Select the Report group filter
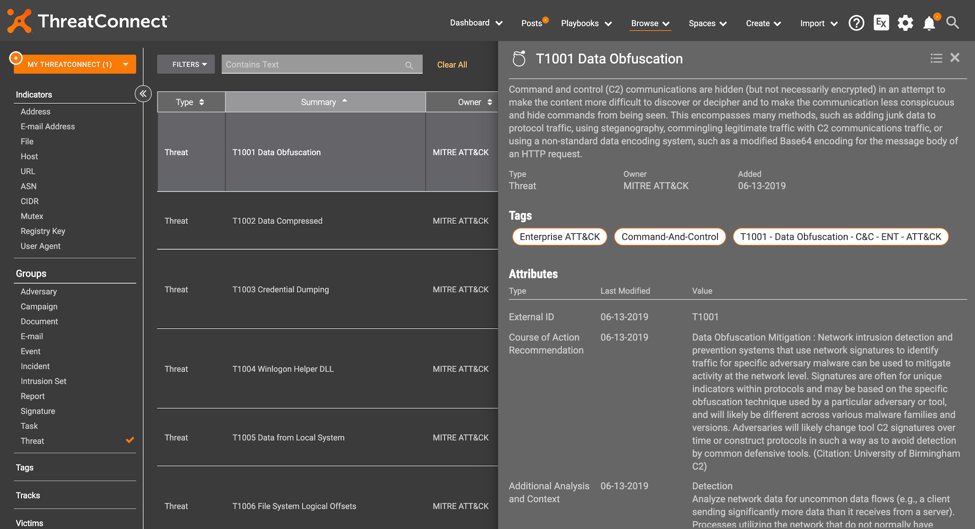Viewport: 975px width, 529px height. click(x=32, y=395)
